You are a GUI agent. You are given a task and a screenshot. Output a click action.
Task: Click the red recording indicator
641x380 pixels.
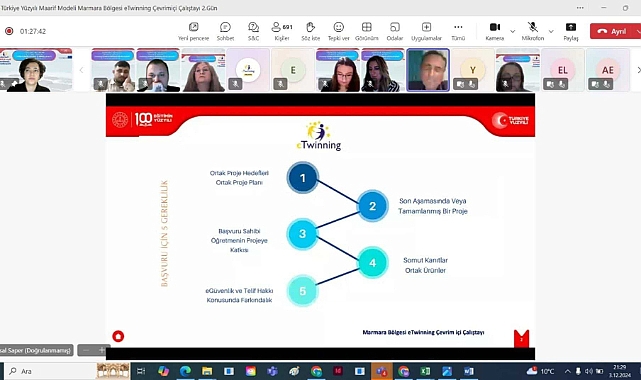9,31
